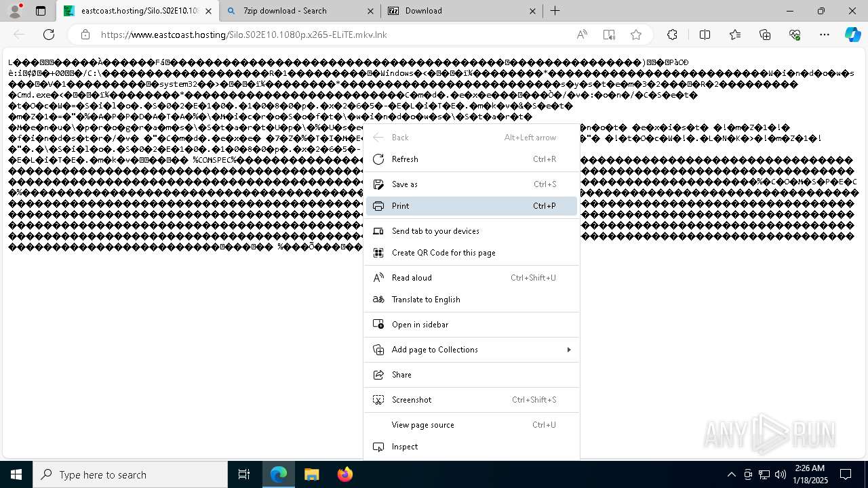Expand Add page to Collections submenu
Viewport: 868px width, 488px height.
pyautogui.click(x=471, y=350)
